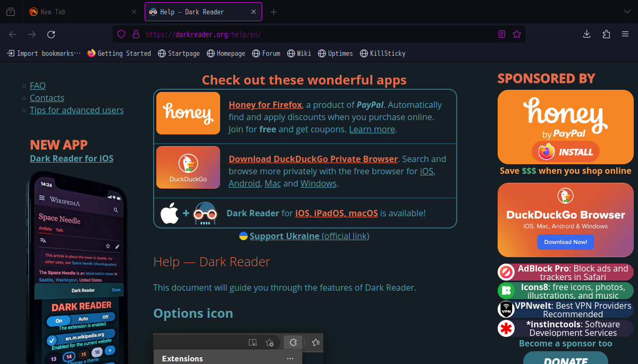This screenshot has width=638, height=364.
Task: Open the tab overview icon left of New Tab
Action: pos(11,12)
